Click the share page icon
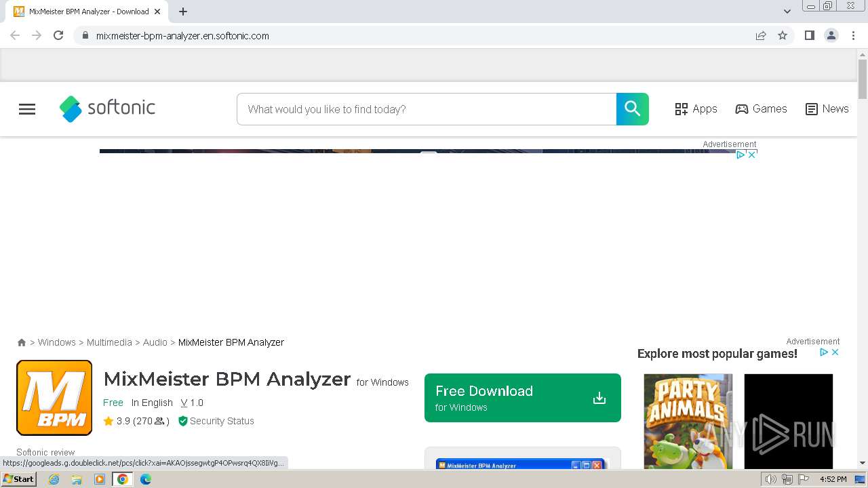The width and height of the screenshot is (868, 488). click(x=761, y=36)
